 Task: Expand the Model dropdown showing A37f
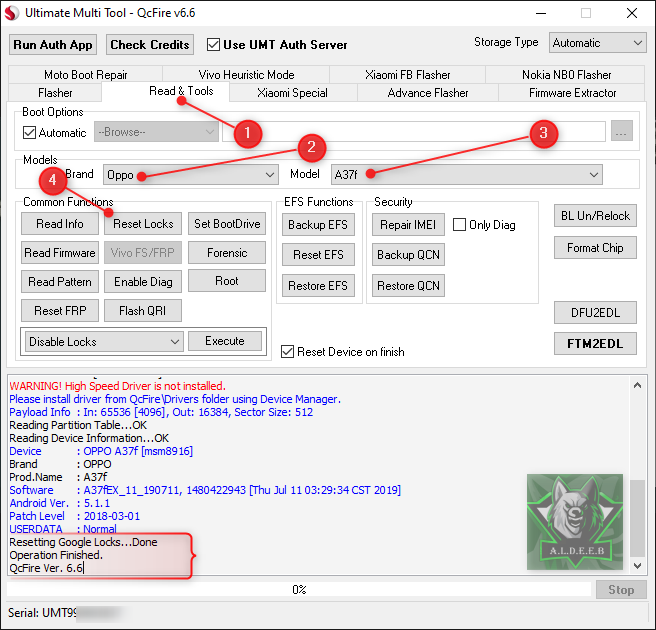pyautogui.click(x=466, y=174)
